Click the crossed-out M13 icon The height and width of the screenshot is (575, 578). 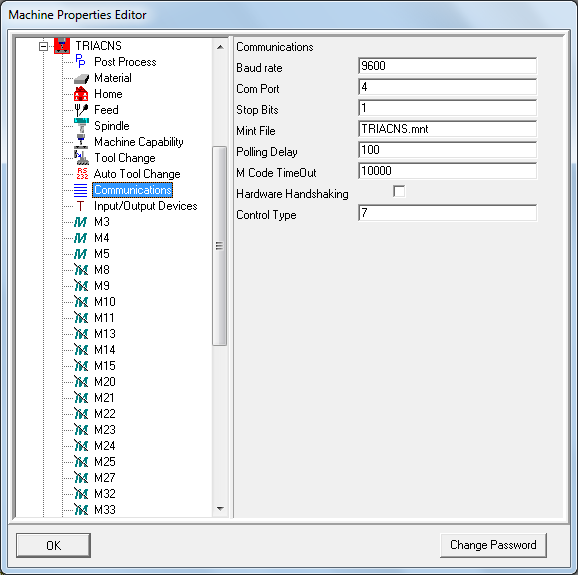coord(81,334)
